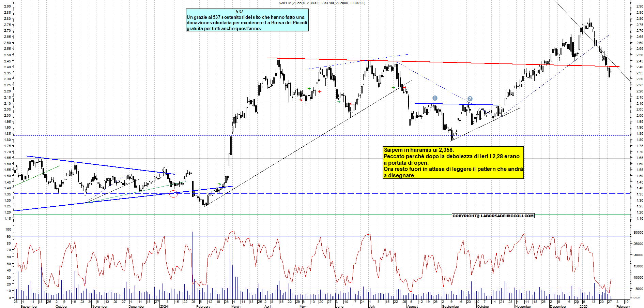Viewport: 644px width, 308px height.
Task: Click the 'May' label on time axis
Action: tap(303, 306)
